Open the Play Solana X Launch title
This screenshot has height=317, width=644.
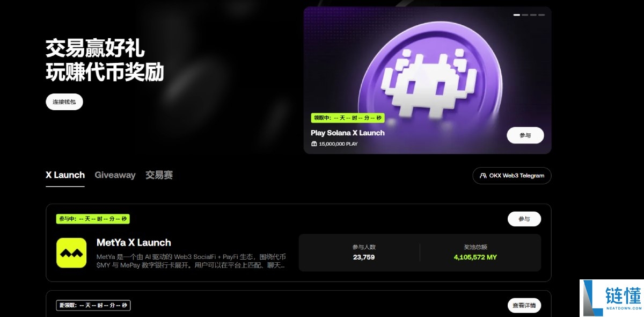[x=347, y=133]
